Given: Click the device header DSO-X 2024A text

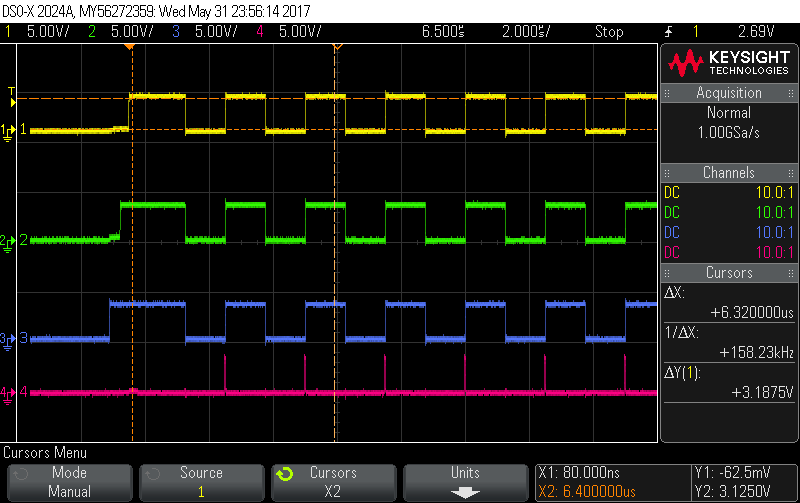Looking at the screenshot, I should click(39, 11).
